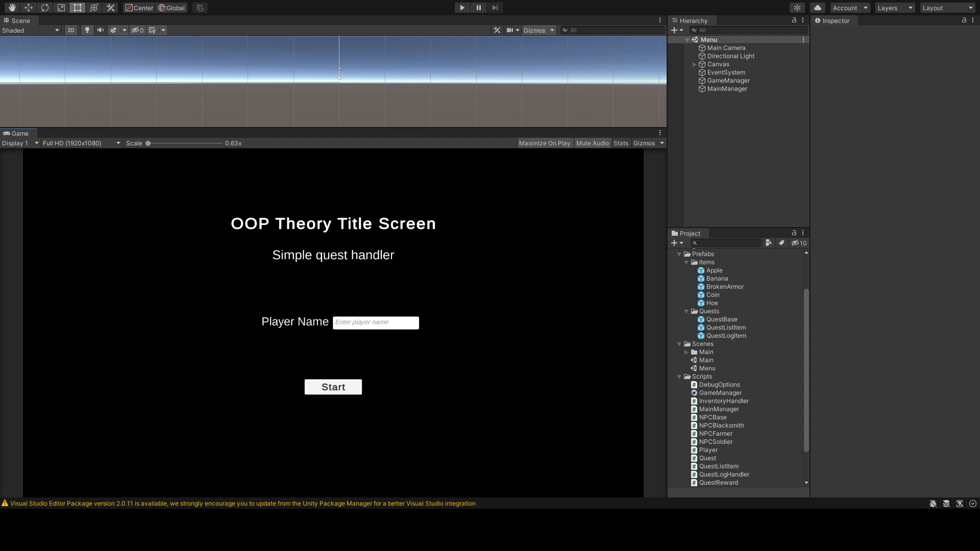This screenshot has width=980, height=551.
Task: Open the cloud services icon
Action: (x=818, y=8)
